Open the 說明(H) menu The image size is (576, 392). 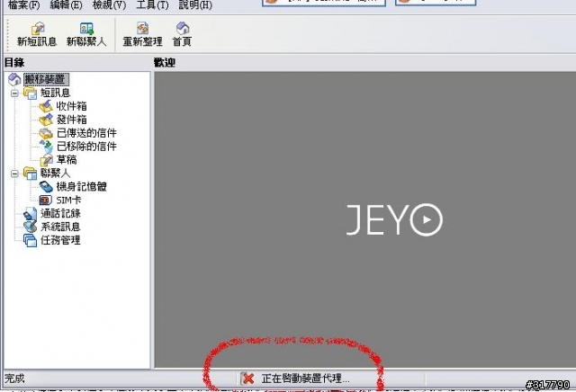(195, 5)
